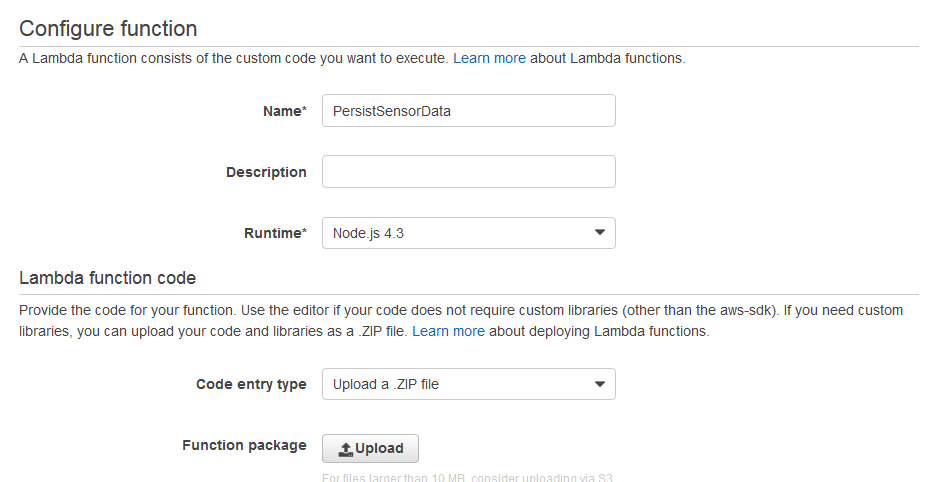Click the PersistSensorData text in the Name field

point(392,111)
